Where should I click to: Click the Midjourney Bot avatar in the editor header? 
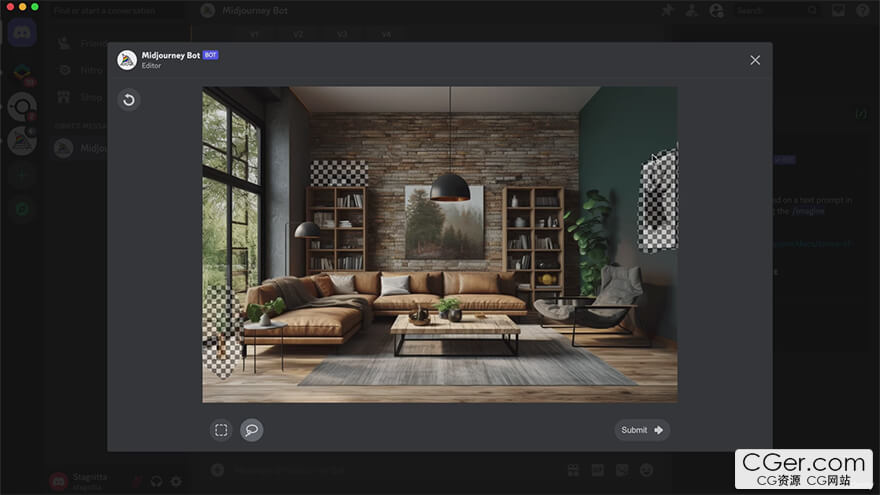click(127, 60)
